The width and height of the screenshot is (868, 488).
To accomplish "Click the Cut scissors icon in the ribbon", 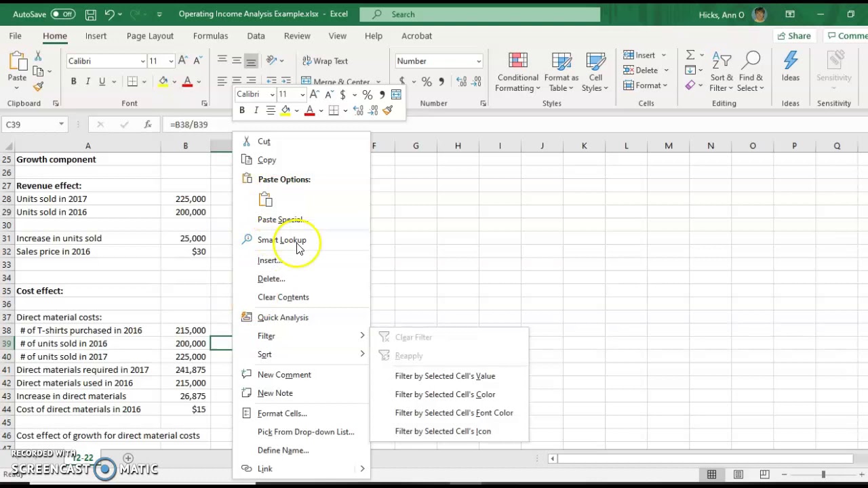I will 38,56.
